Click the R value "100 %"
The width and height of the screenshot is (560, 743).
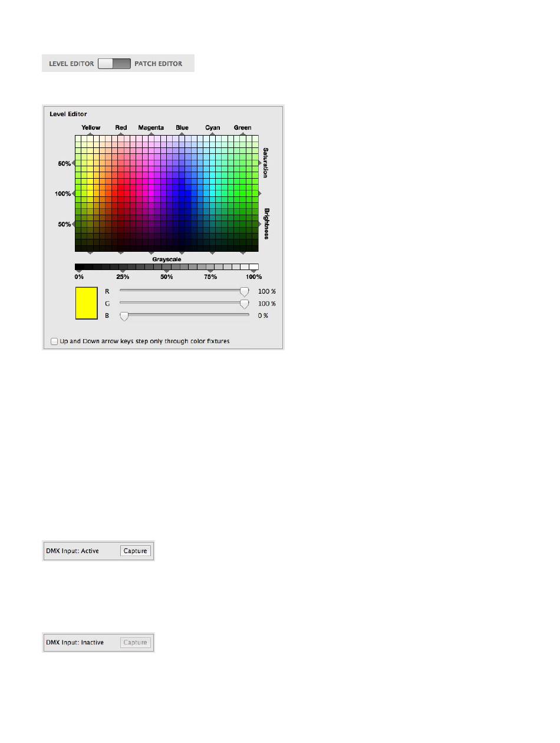pos(267,291)
